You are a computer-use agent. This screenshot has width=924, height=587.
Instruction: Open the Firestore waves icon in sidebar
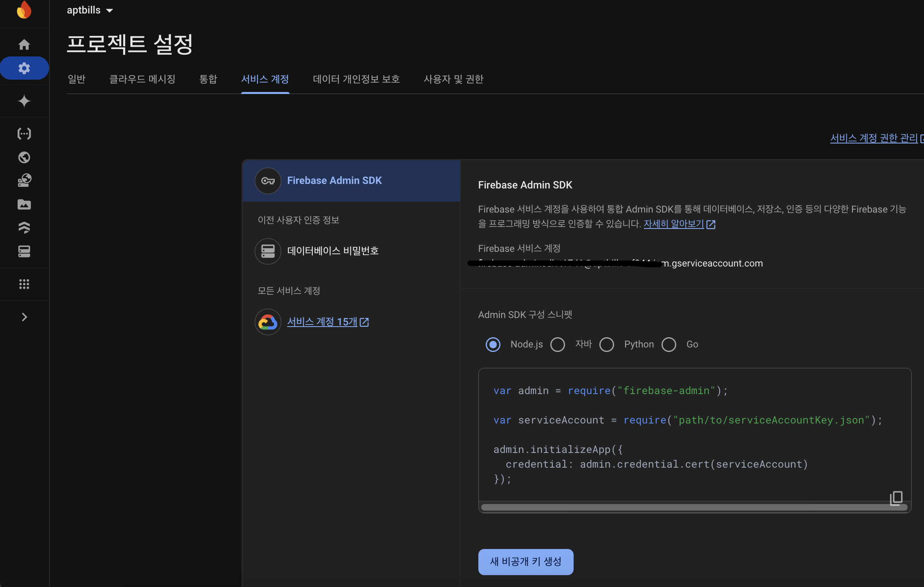(24, 228)
